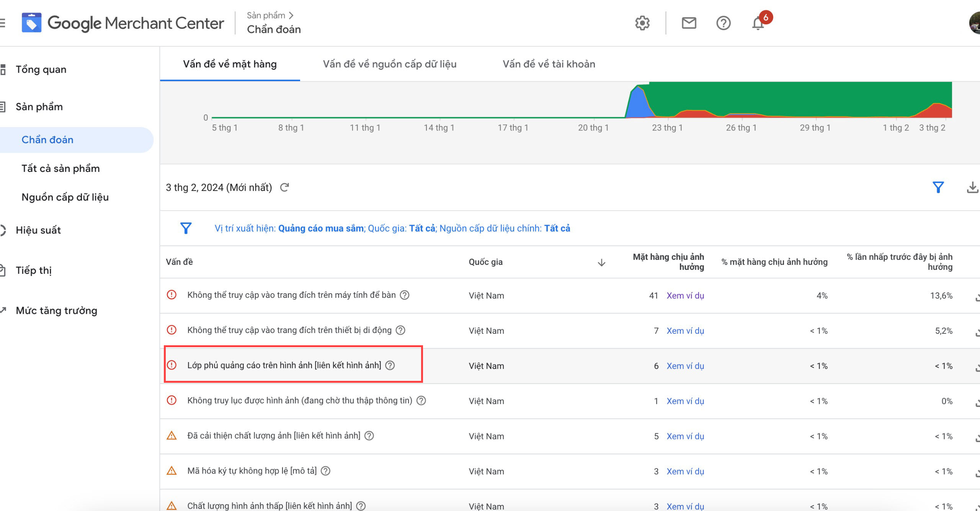Click the refresh icon next to the date
The image size is (980, 511).
(x=284, y=188)
